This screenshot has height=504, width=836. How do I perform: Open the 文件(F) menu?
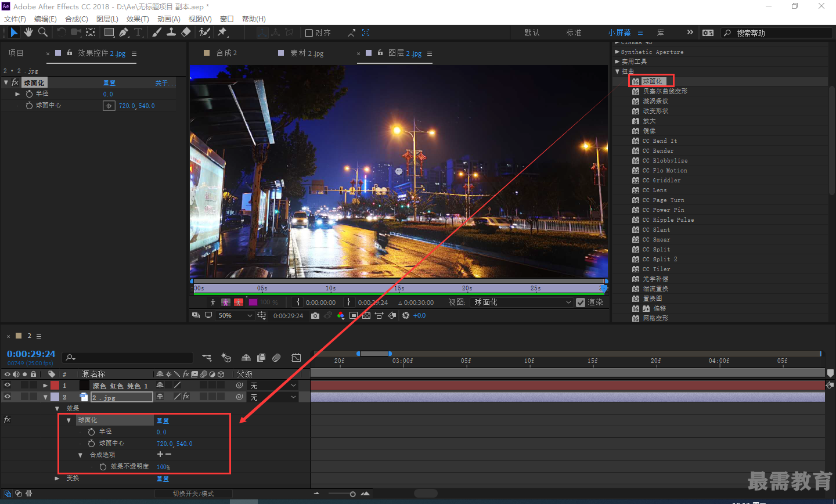point(15,19)
